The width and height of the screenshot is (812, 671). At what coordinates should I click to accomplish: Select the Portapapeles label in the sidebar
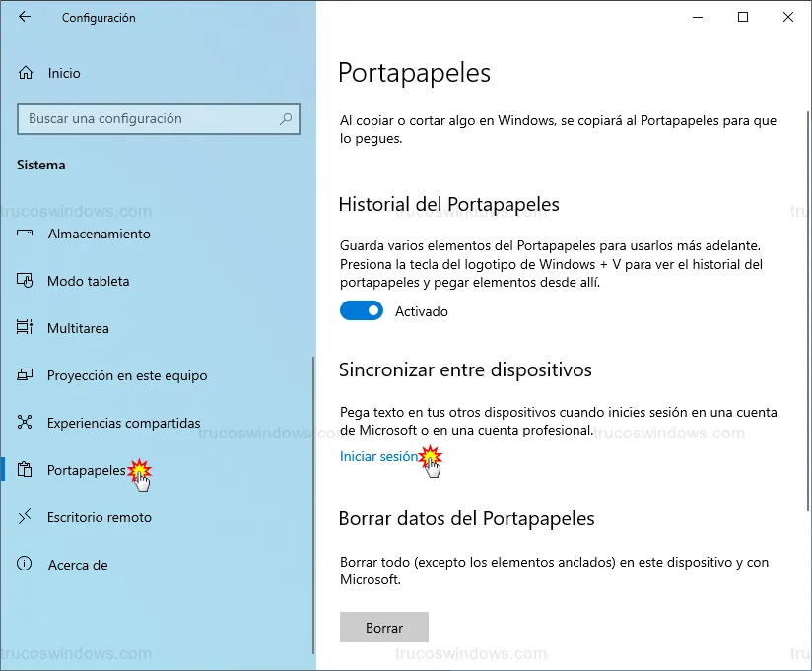[x=86, y=470]
